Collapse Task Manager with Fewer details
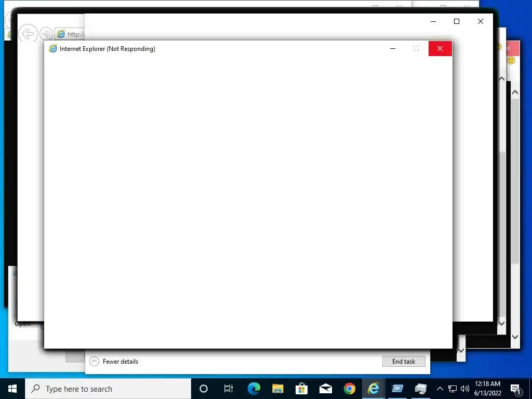 (114, 362)
